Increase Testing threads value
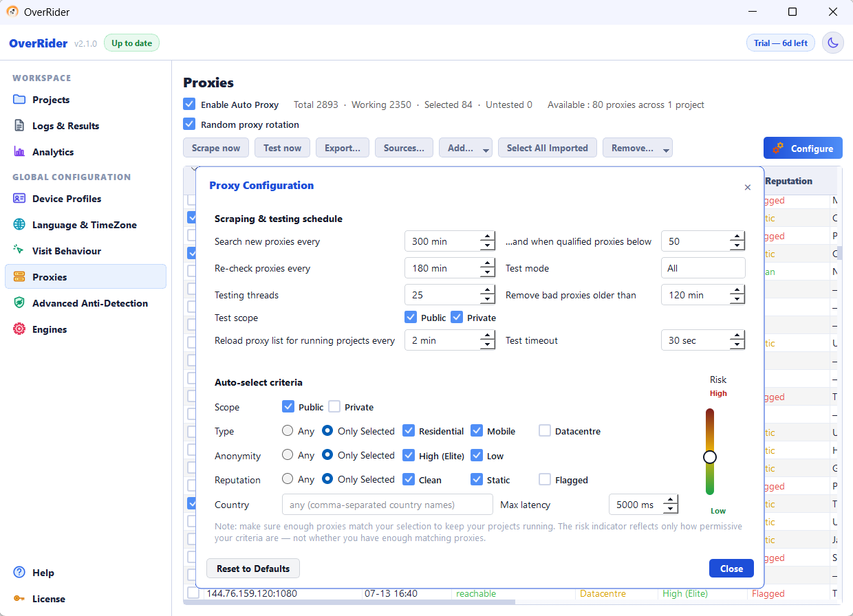Screen dimensions: 853x616 click(487, 291)
